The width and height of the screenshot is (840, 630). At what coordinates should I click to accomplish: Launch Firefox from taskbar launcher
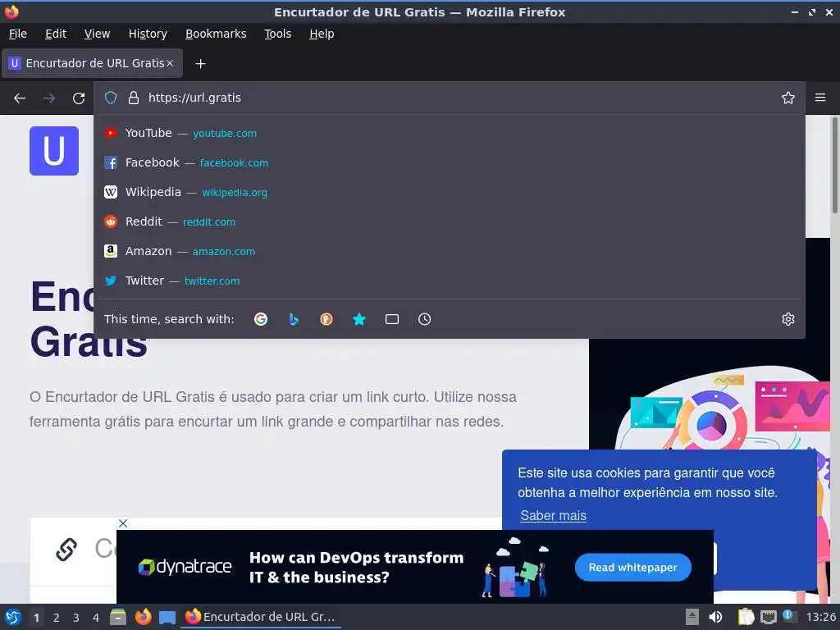click(143, 617)
